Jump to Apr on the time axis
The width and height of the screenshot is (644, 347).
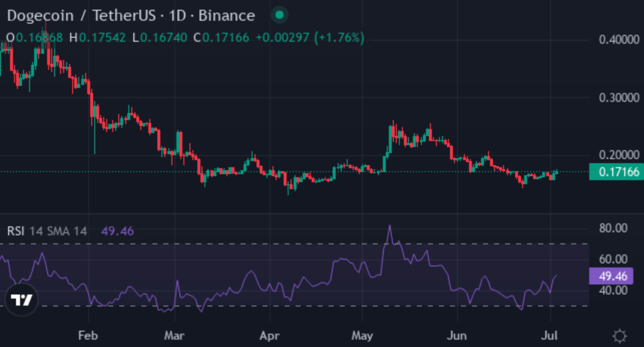coord(269,334)
